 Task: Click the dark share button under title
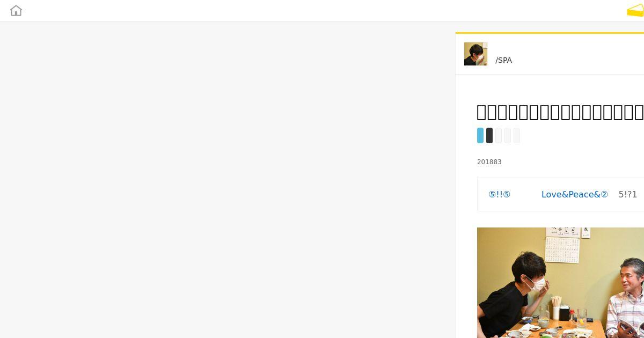(x=489, y=135)
